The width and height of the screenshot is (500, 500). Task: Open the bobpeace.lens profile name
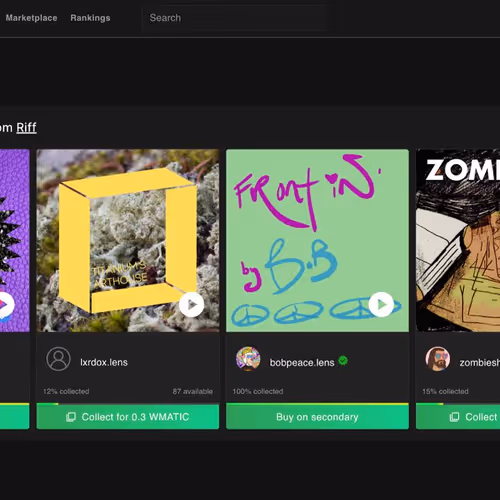click(x=302, y=363)
